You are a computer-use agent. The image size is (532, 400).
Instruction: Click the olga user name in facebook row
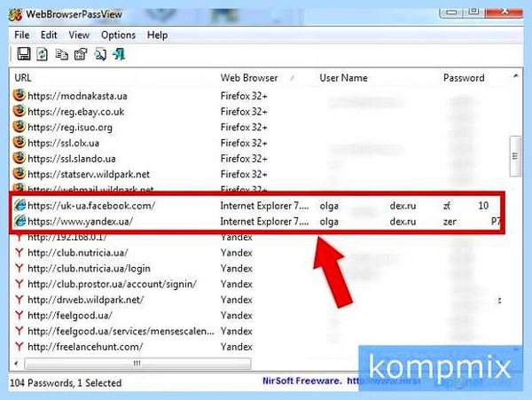click(329, 206)
